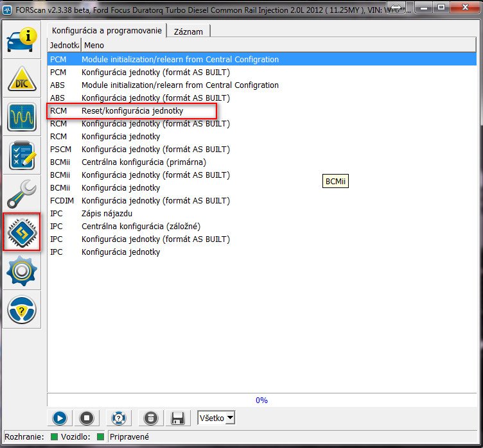Screen dimensions: 483x448
Task: Open the tests checklist section
Action: 22,156
